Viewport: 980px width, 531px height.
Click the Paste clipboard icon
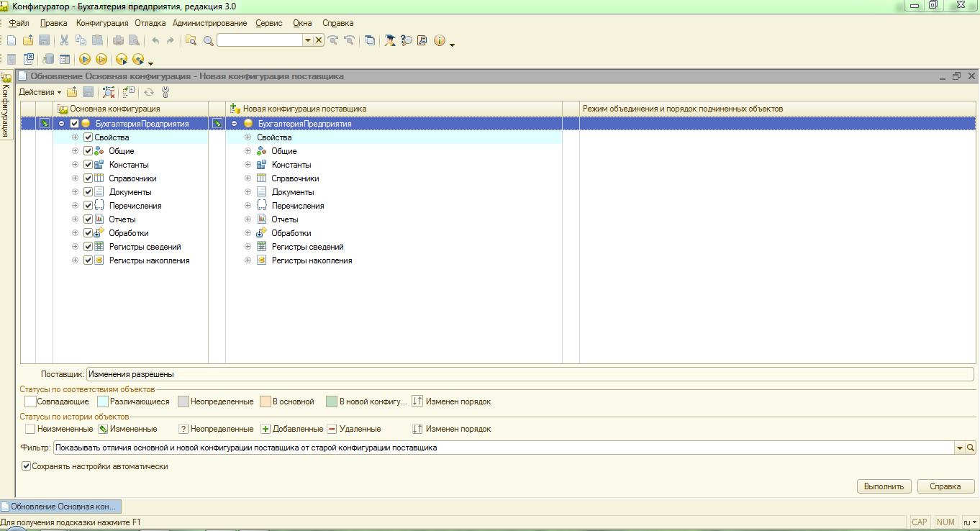pyautogui.click(x=97, y=41)
